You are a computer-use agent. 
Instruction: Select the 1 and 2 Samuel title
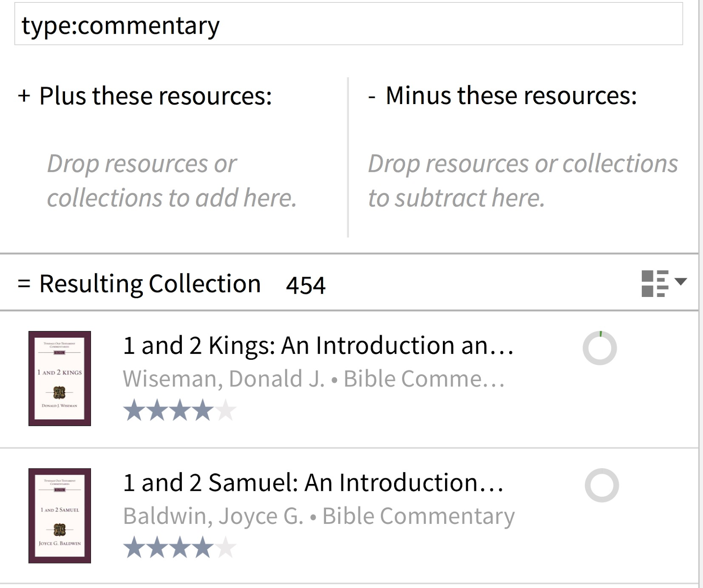tap(313, 483)
